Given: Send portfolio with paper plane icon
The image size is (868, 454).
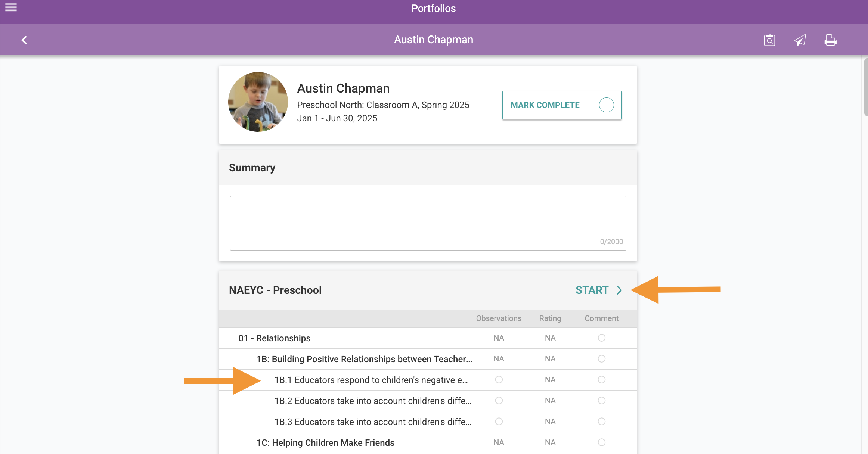Looking at the screenshot, I should click(x=800, y=40).
